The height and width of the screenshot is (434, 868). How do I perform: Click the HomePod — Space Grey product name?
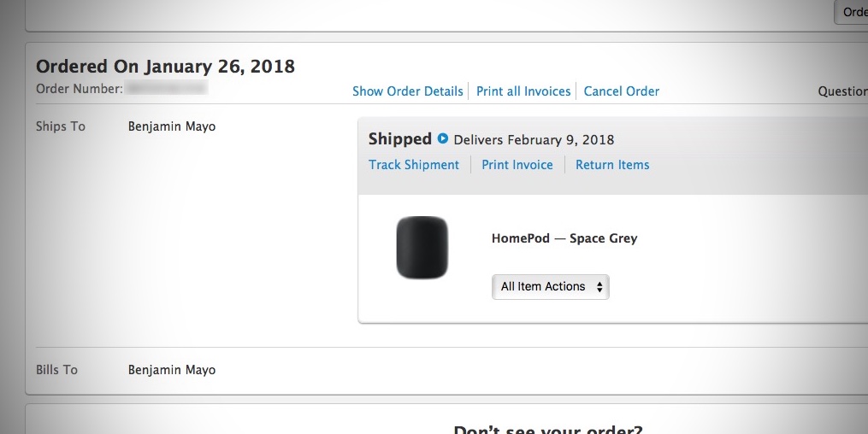click(x=564, y=238)
